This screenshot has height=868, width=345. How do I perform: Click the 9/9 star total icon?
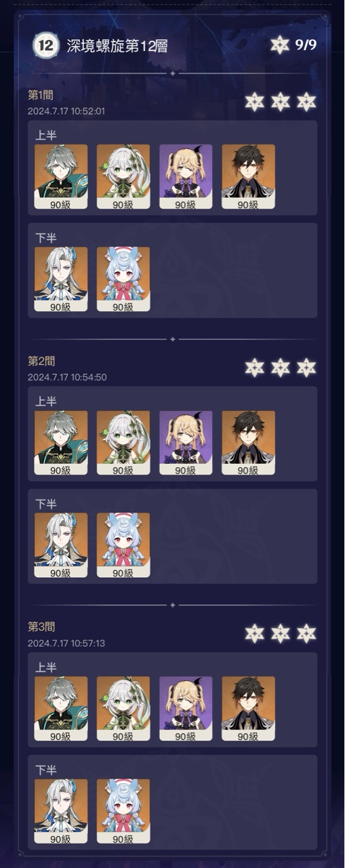[279, 45]
